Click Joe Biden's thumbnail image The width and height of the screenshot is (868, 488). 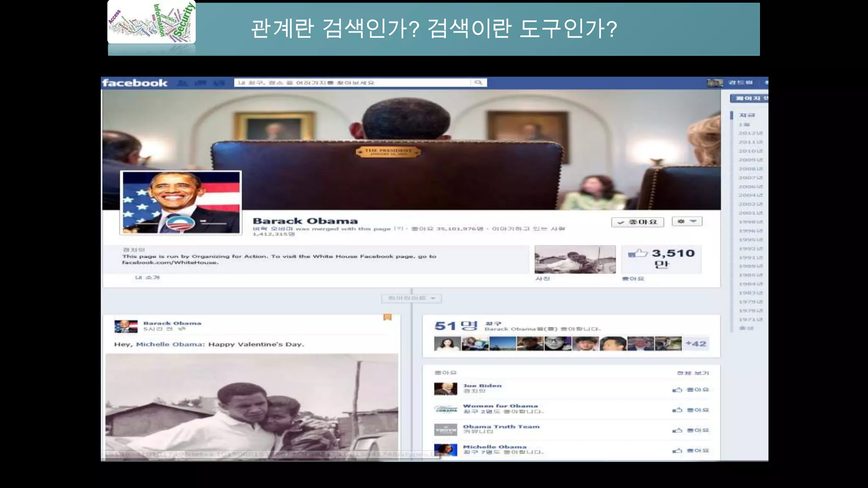(445, 389)
